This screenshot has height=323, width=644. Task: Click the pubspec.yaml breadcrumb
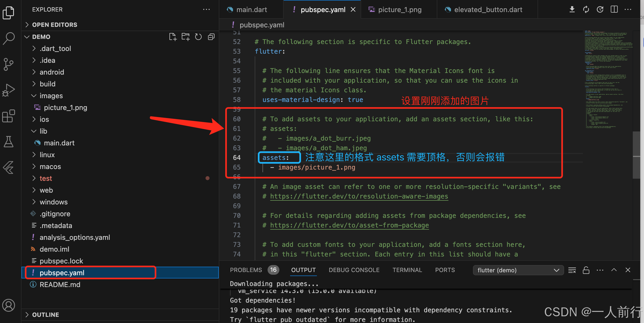coord(262,25)
